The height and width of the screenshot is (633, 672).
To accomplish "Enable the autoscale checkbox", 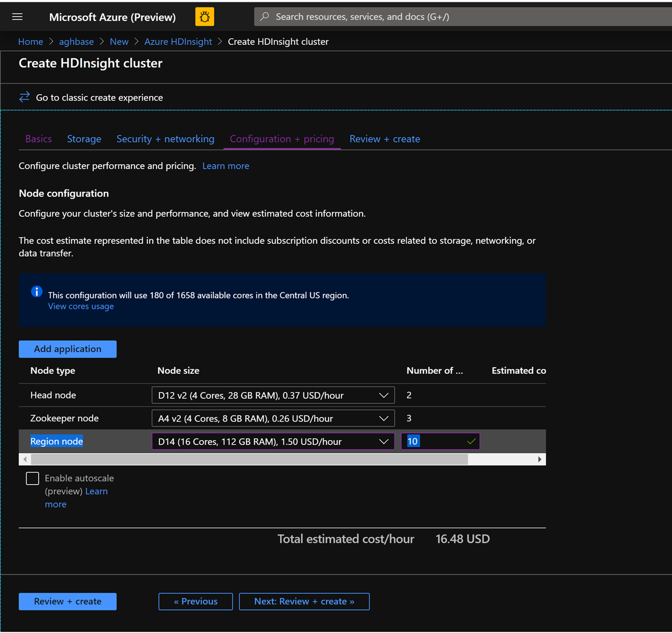I will (x=32, y=479).
